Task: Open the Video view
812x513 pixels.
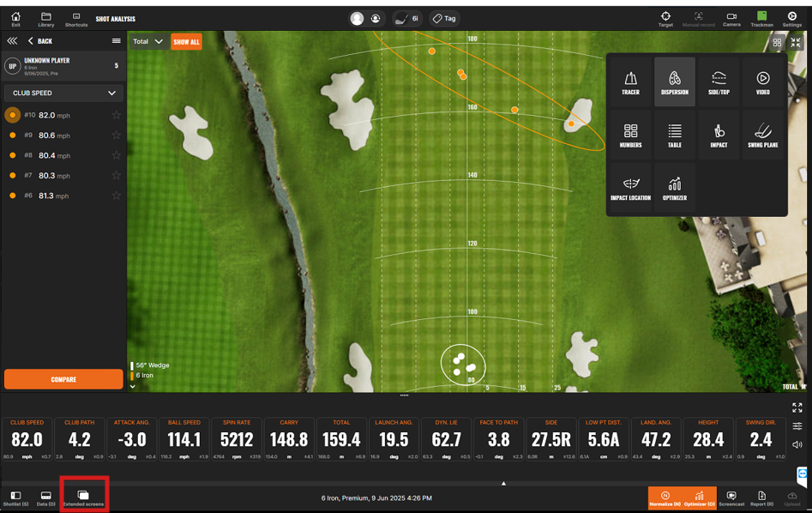Action: 762,81
